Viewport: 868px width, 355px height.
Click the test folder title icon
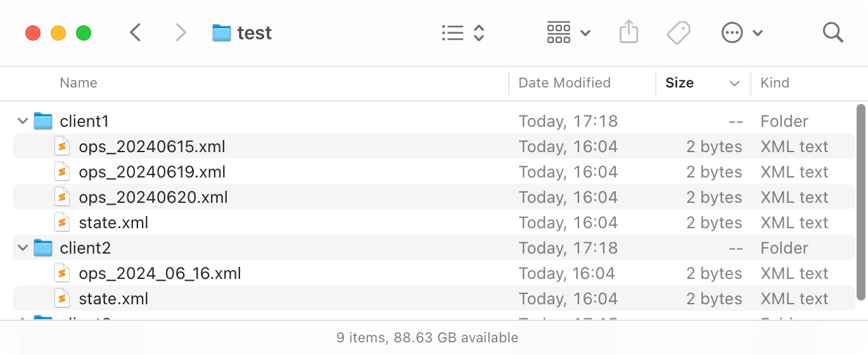coord(221,32)
